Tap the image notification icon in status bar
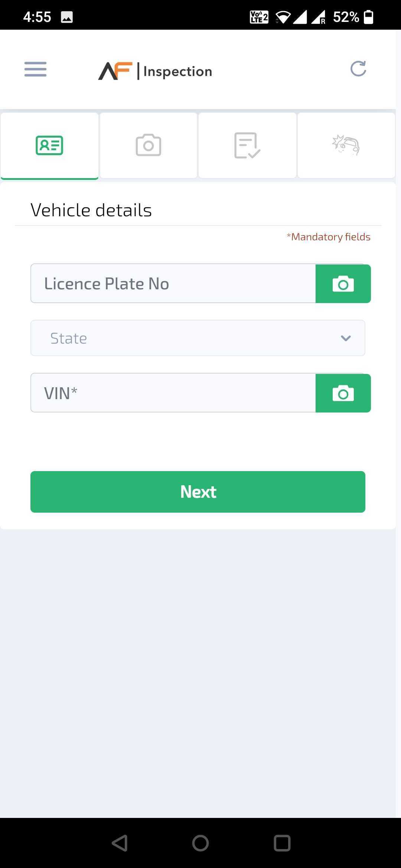The width and height of the screenshot is (401, 868). click(x=67, y=17)
